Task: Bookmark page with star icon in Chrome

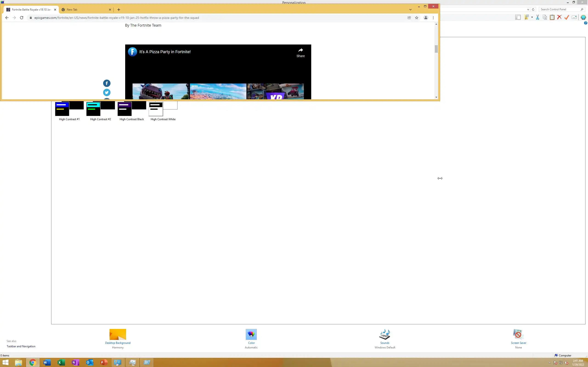Action: 417,18
